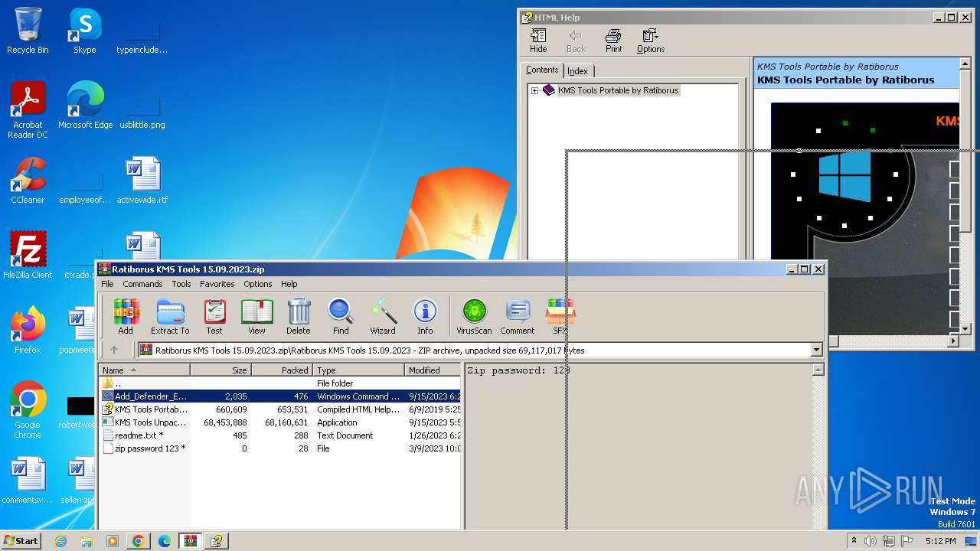Select activewide.rtf desktop file

[x=142, y=181]
